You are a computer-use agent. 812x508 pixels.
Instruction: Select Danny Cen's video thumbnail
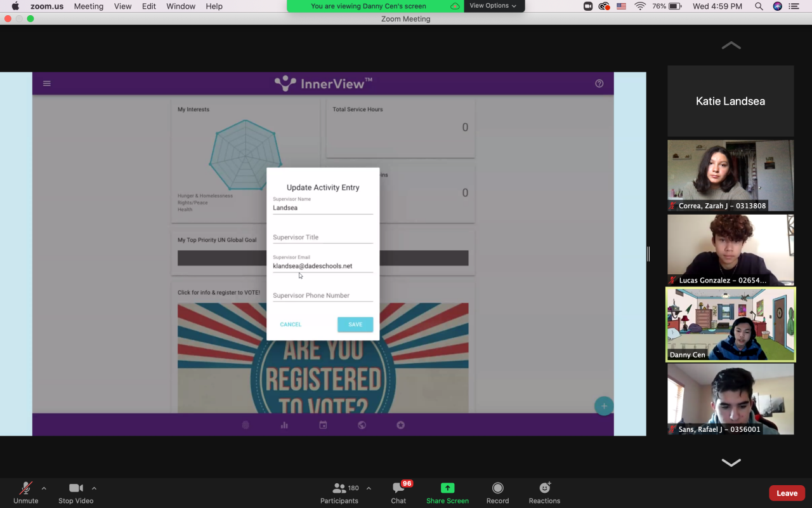(731, 324)
